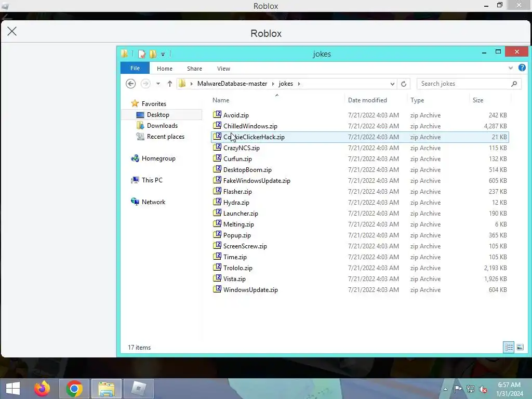Select the ChilledWindows.zip file icon

(x=217, y=126)
